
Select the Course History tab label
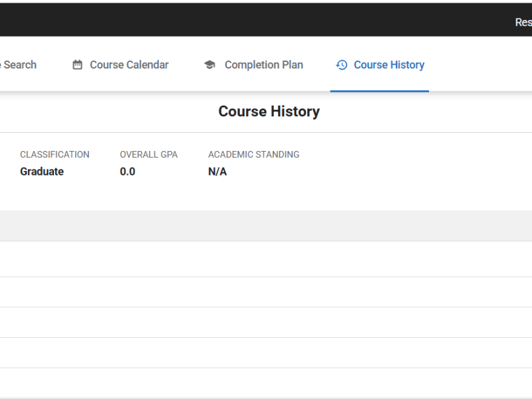coord(388,65)
